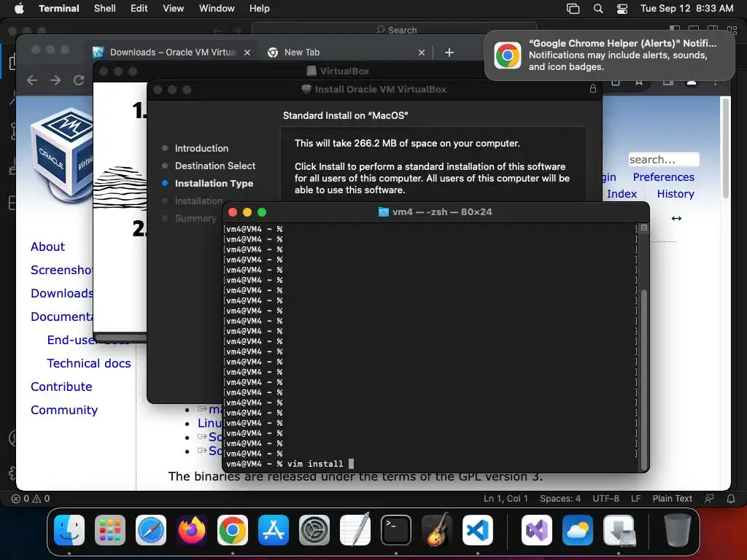
Task: Click the lock icon in the installer title bar
Action: (x=593, y=89)
